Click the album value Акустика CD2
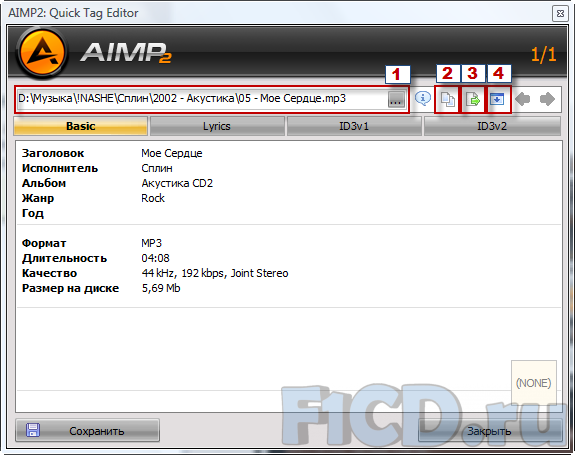Image resolution: width=575 pixels, height=455 pixels. [x=177, y=183]
